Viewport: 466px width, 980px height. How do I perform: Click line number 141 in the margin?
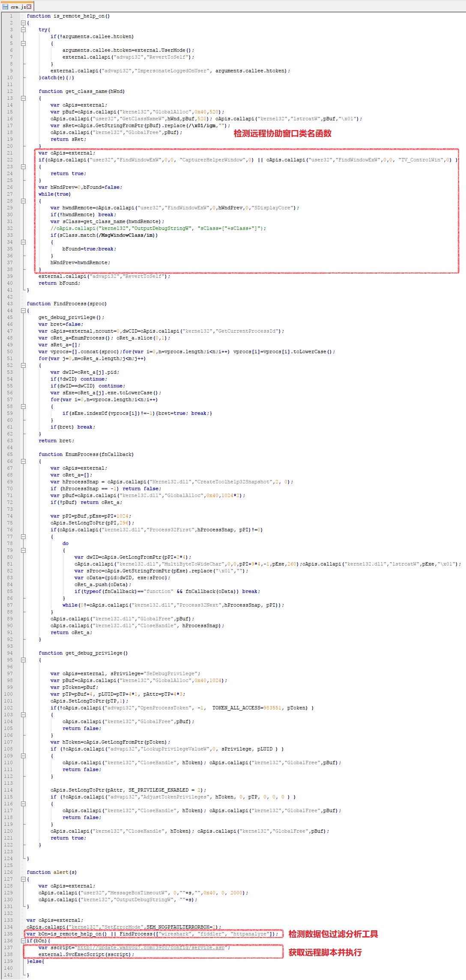(8, 975)
